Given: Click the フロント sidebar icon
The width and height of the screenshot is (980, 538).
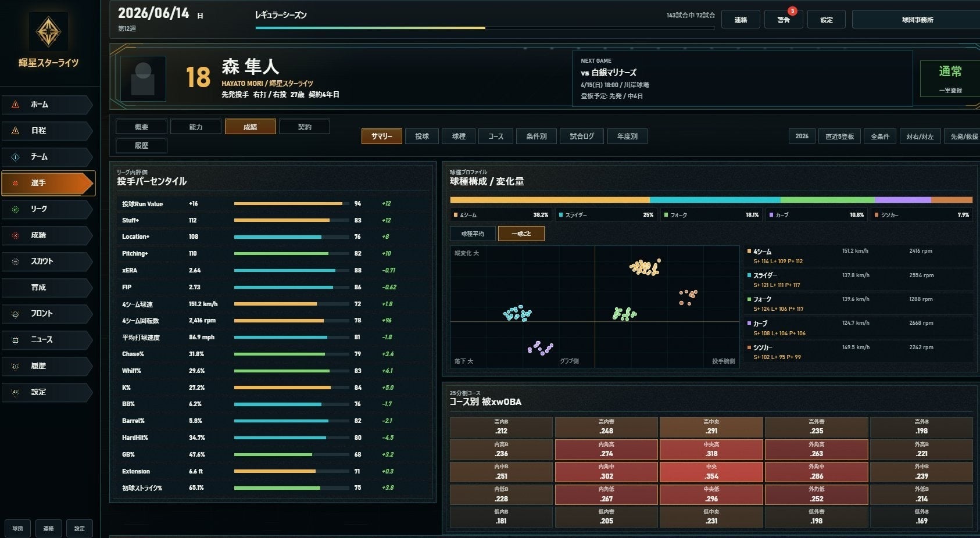Looking at the screenshot, I should pyautogui.click(x=16, y=314).
